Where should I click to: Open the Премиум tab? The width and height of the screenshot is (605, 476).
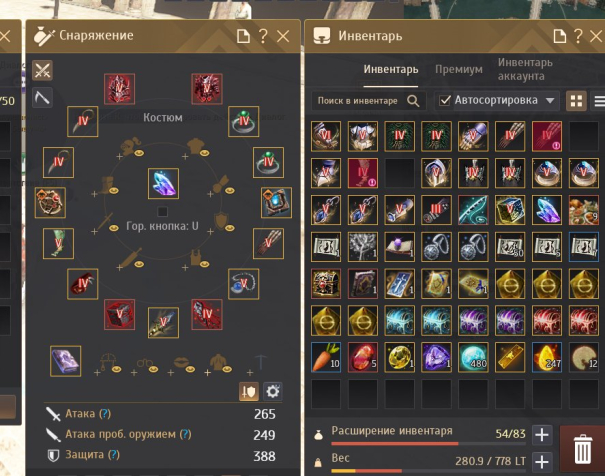pos(459,69)
